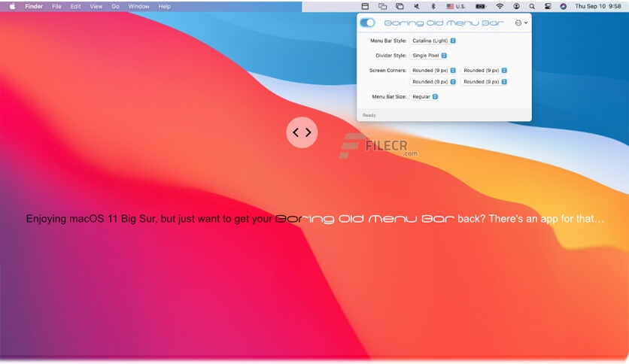Open Spotlight search

[x=532, y=7]
